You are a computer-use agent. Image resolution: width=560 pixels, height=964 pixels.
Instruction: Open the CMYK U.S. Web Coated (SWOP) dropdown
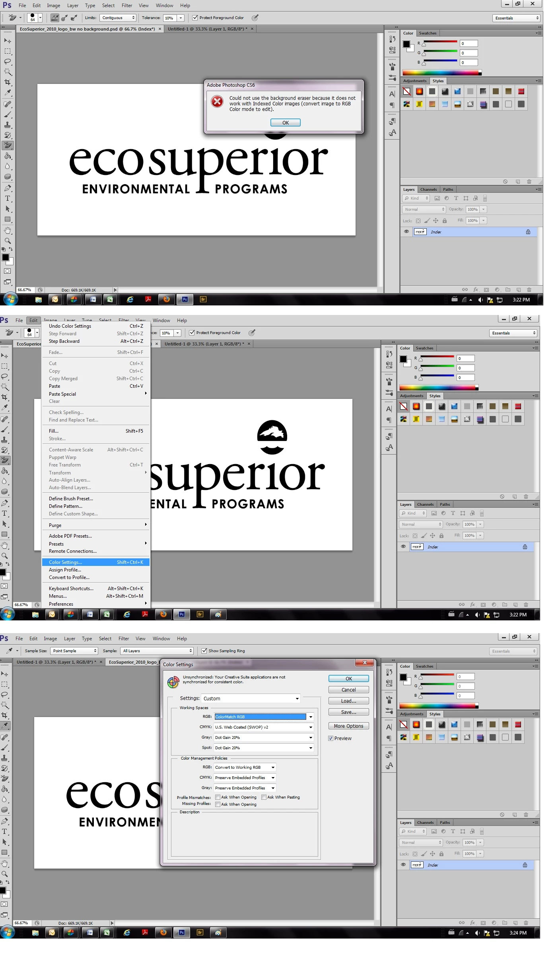point(264,727)
